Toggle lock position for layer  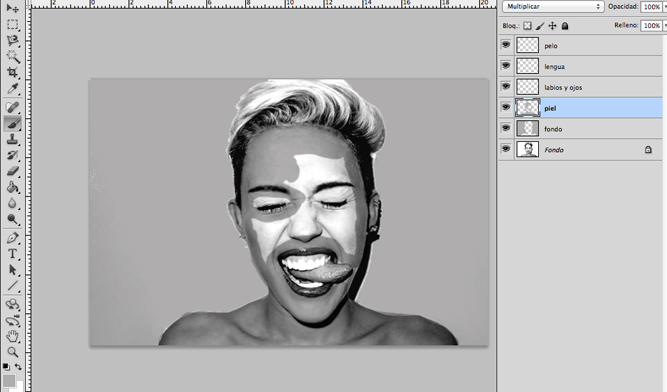(552, 26)
